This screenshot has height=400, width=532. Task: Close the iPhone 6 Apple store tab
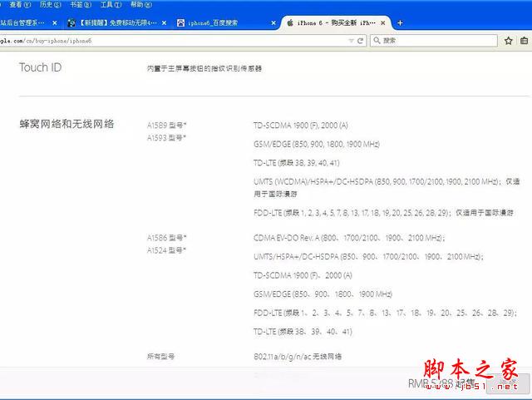pyautogui.click(x=383, y=22)
